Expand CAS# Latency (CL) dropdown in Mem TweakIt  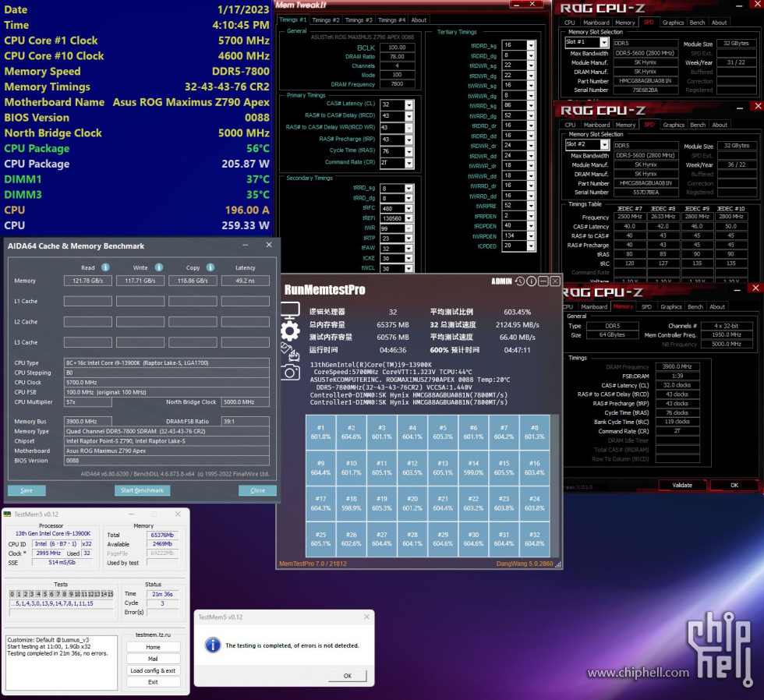click(409, 104)
